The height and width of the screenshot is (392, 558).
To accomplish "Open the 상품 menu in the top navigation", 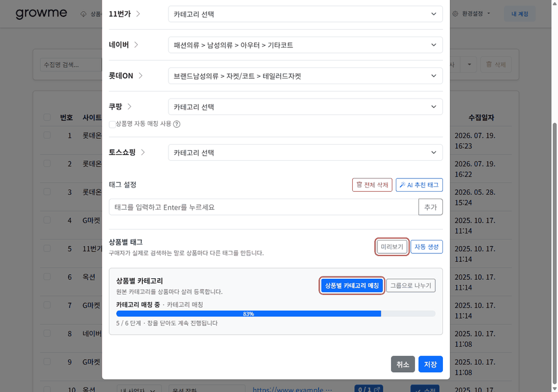I will pyautogui.click(x=92, y=14).
